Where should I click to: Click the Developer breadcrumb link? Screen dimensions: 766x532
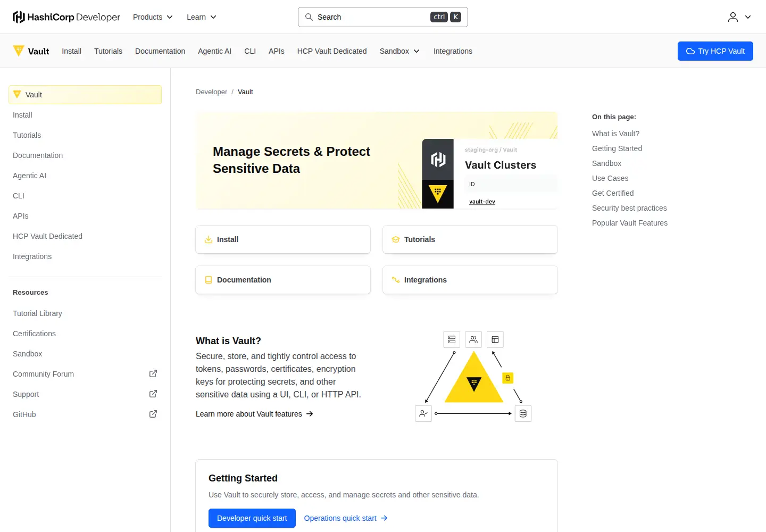[x=211, y=92]
